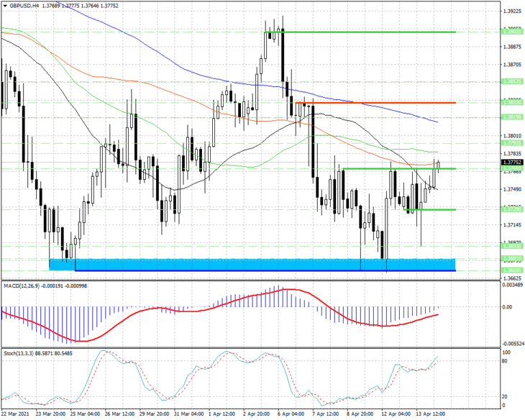Select the red horizontal resistance line
This screenshot has width=525, height=420.
pyautogui.click(x=375, y=103)
